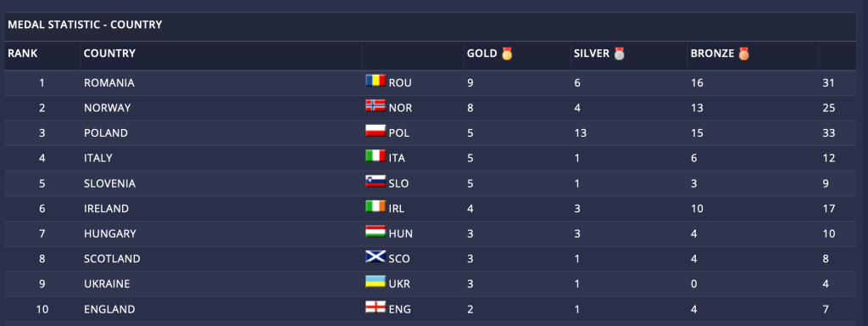Click the Norway flag icon
This screenshot has height=326, width=868.
click(376, 106)
